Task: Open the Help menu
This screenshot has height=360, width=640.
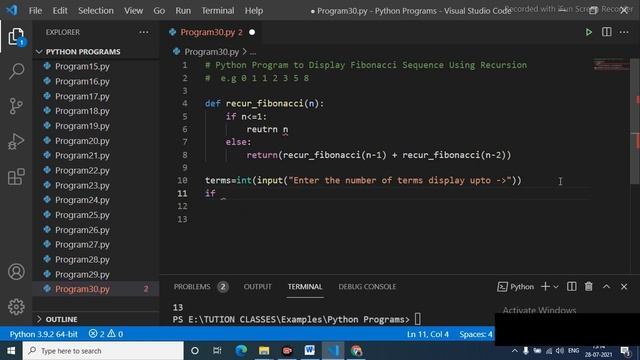Action: pyautogui.click(x=254, y=11)
